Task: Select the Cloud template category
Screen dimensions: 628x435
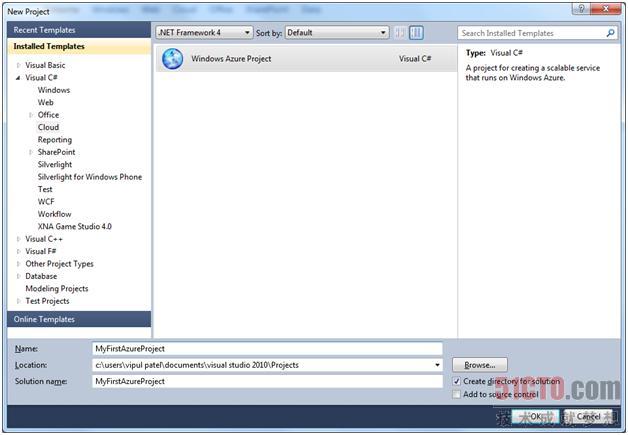Action: [x=48, y=127]
